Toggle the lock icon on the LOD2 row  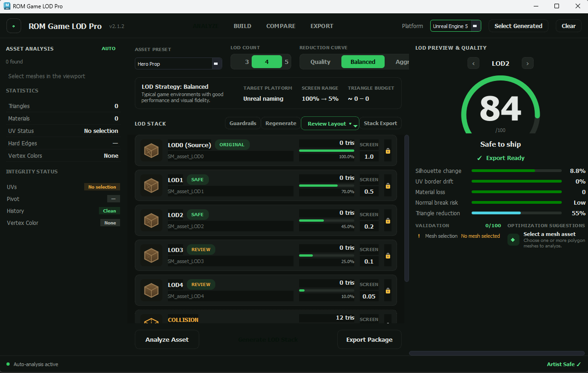[388, 221]
